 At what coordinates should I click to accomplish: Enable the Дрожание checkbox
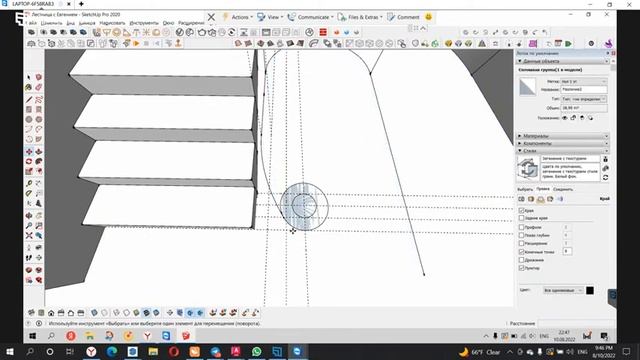(521, 260)
